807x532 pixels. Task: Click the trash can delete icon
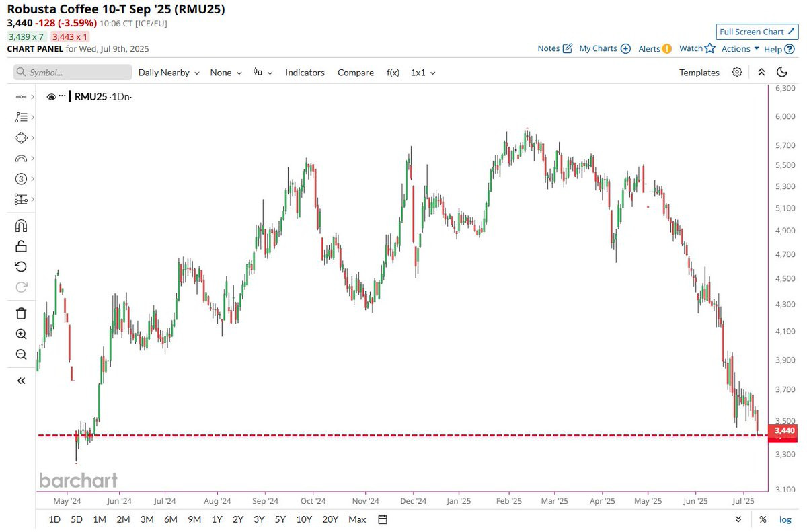pos(21,313)
